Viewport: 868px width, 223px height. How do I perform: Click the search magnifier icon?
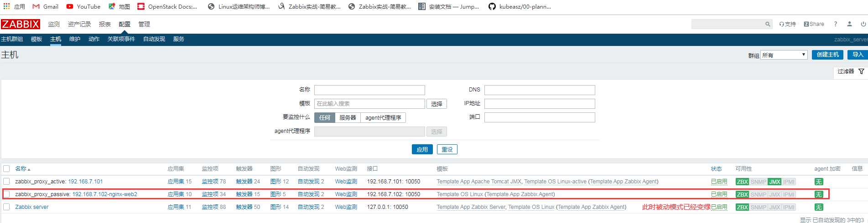click(x=768, y=24)
